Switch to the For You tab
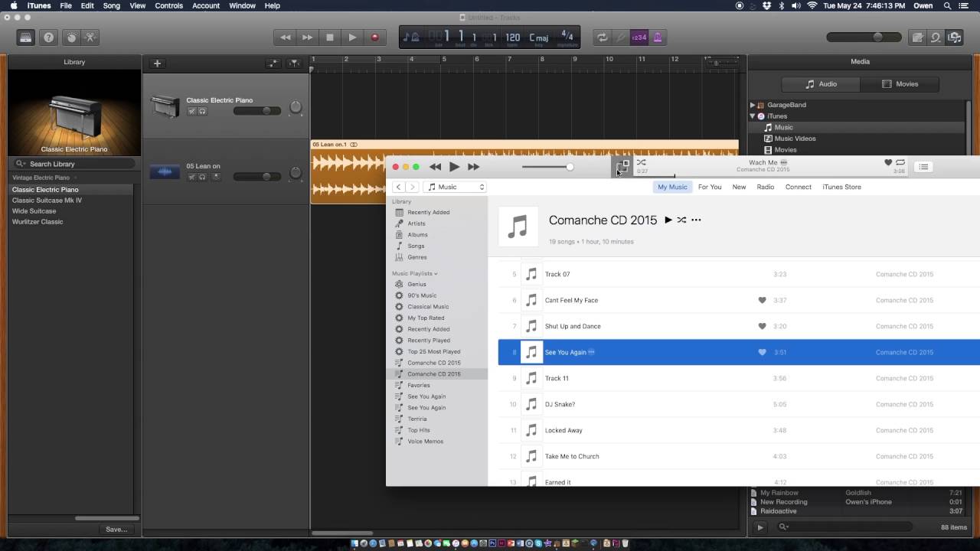This screenshot has height=551, width=980. [x=710, y=187]
